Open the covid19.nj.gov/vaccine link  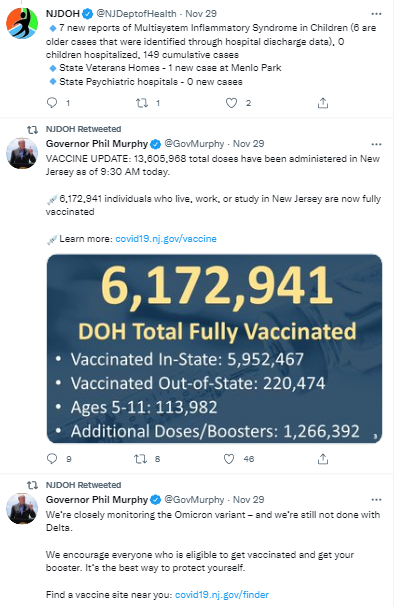[x=166, y=239]
